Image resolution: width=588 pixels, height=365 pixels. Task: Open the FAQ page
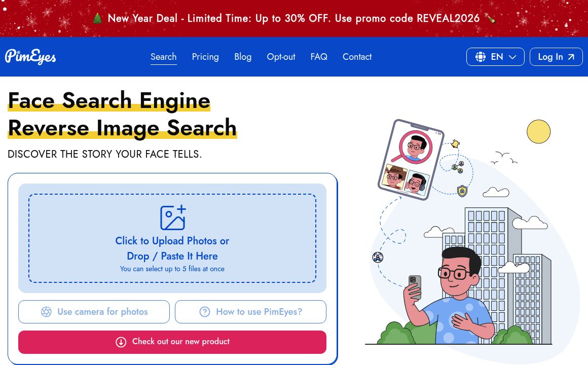coord(319,57)
